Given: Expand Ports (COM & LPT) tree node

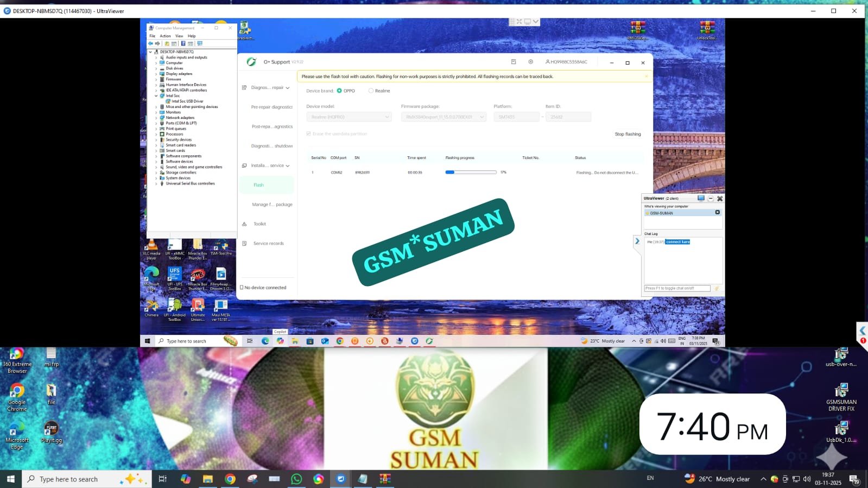Looking at the screenshot, I should (x=156, y=123).
